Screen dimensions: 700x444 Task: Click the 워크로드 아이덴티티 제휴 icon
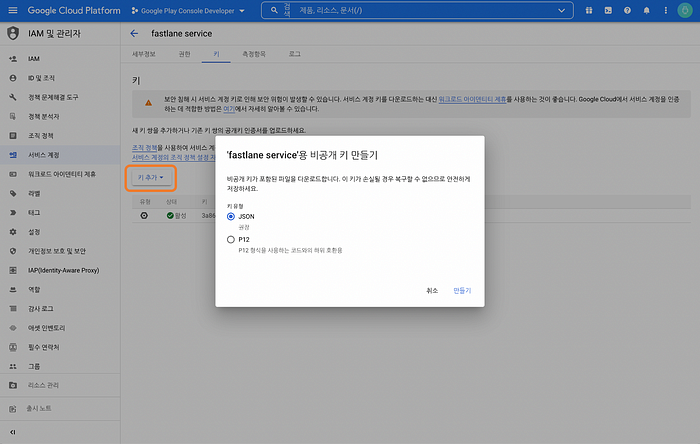(13, 174)
